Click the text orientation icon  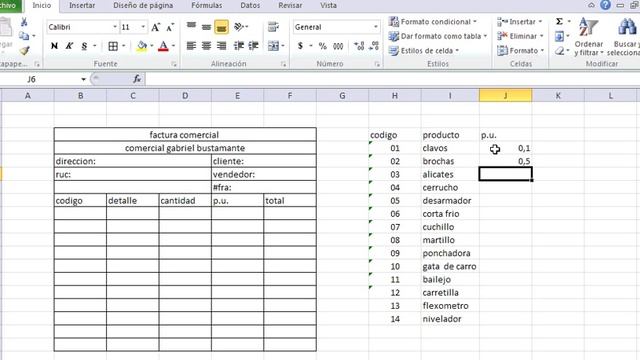pos(239,27)
